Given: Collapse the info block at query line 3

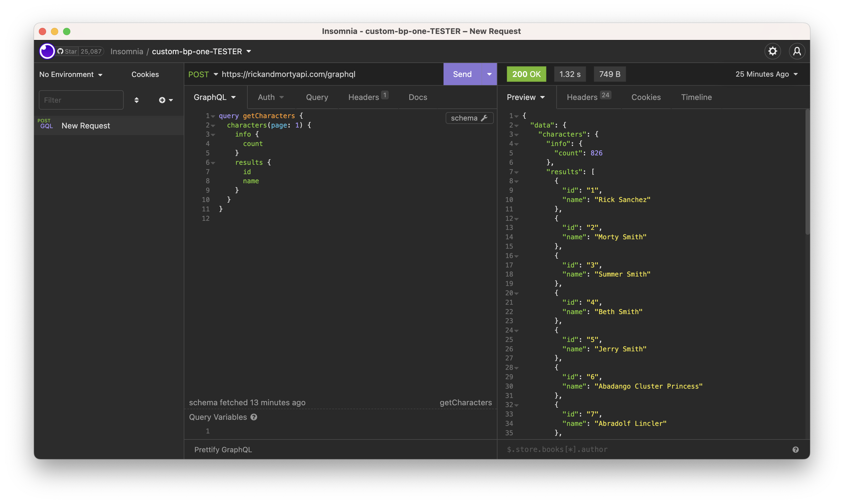Looking at the screenshot, I should [213, 135].
